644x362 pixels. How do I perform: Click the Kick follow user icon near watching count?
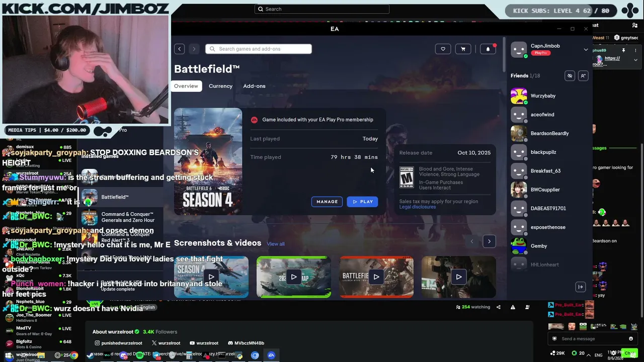(527, 307)
